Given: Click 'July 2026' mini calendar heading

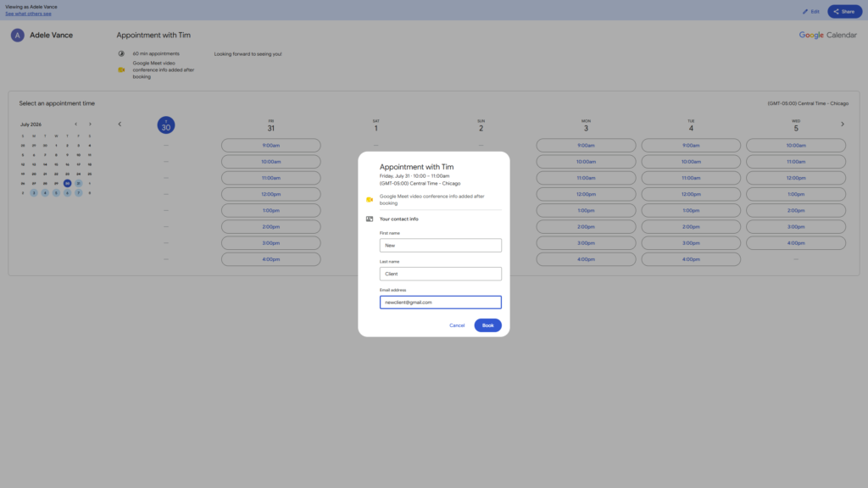Looking at the screenshot, I should 31,125.
